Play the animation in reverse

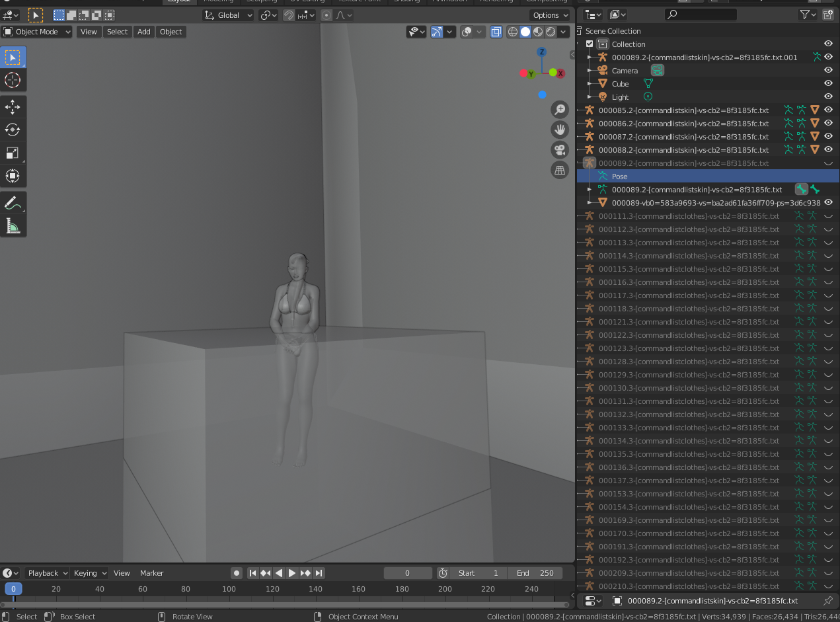coord(279,573)
